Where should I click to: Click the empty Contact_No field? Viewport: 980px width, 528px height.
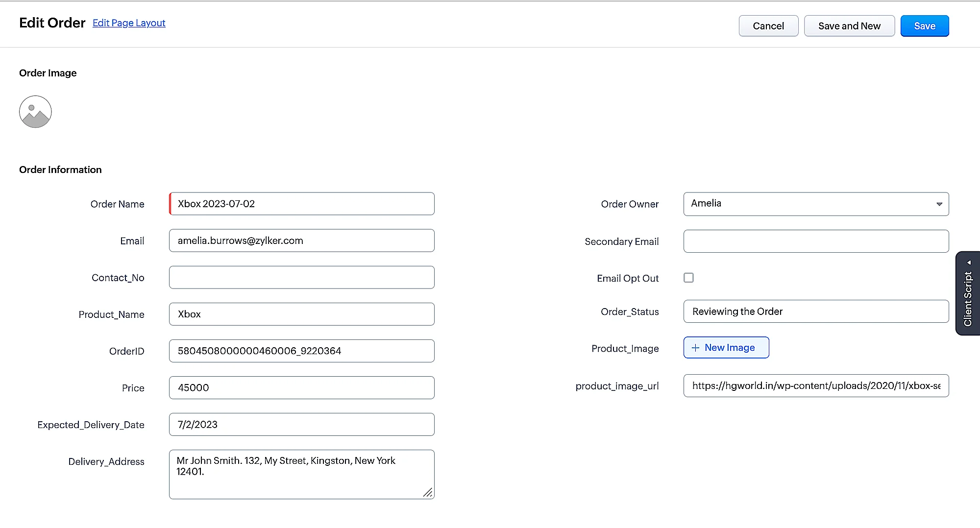[x=301, y=277]
